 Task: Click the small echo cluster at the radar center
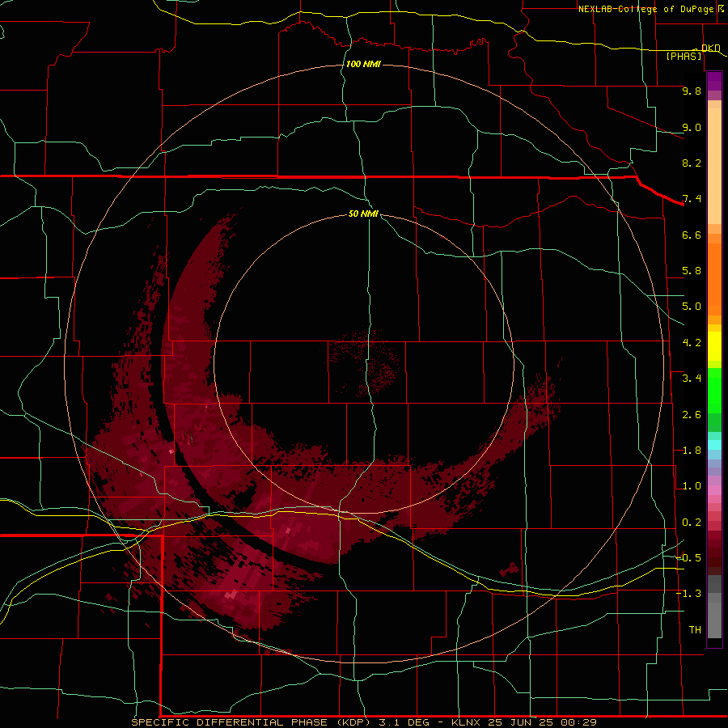click(366, 363)
